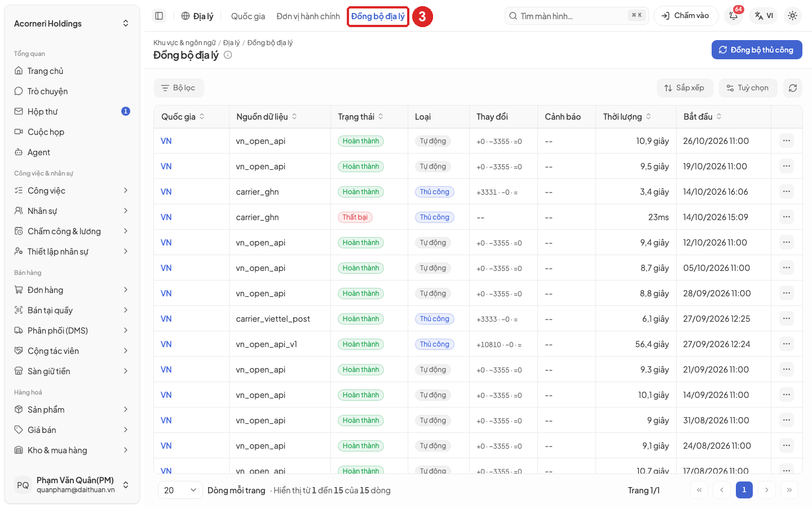The image size is (812, 508).
Task: Expand Công việc sidebar group
Action: pos(72,191)
